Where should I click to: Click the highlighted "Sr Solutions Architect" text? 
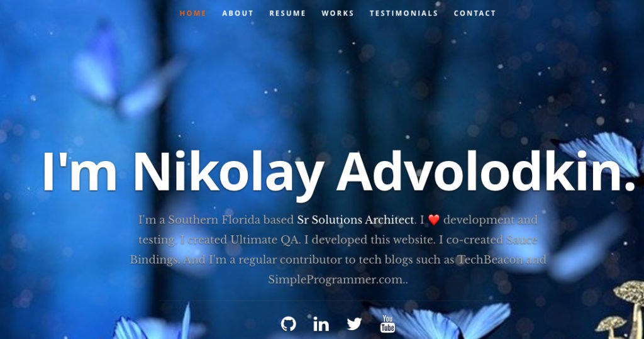point(356,220)
